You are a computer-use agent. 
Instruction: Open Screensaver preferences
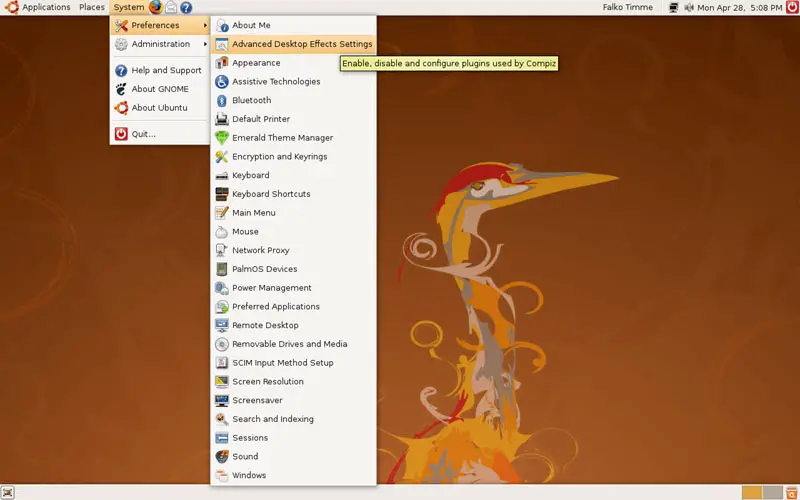coord(293,400)
